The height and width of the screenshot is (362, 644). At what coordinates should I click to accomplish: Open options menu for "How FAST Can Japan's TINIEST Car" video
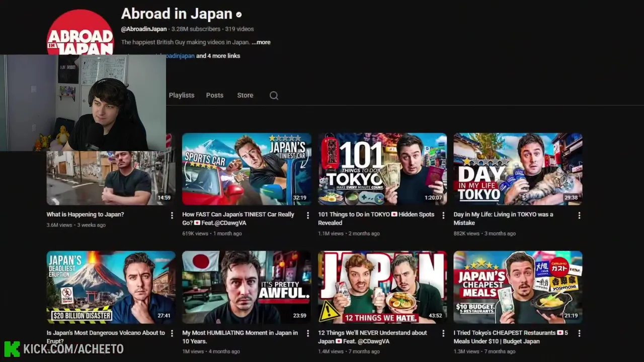pos(308,215)
